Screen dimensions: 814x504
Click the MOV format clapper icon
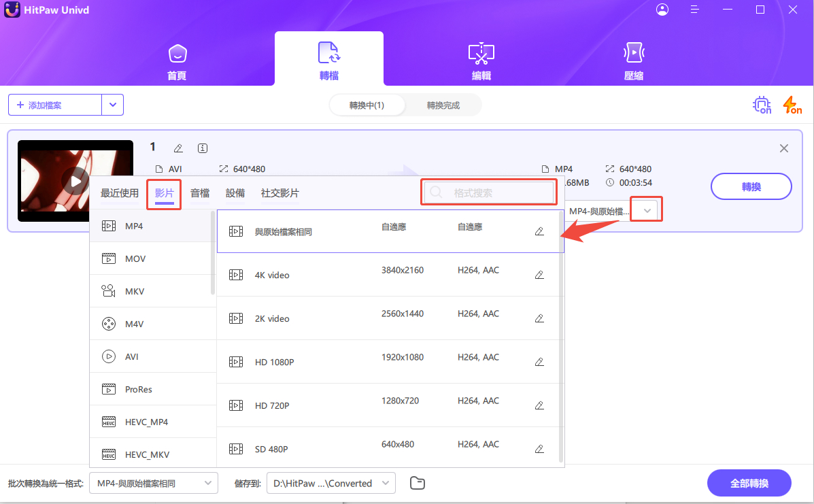(x=109, y=258)
